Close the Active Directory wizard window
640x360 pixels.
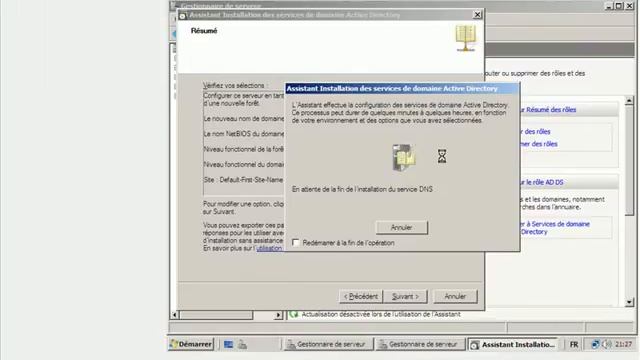click(x=477, y=15)
